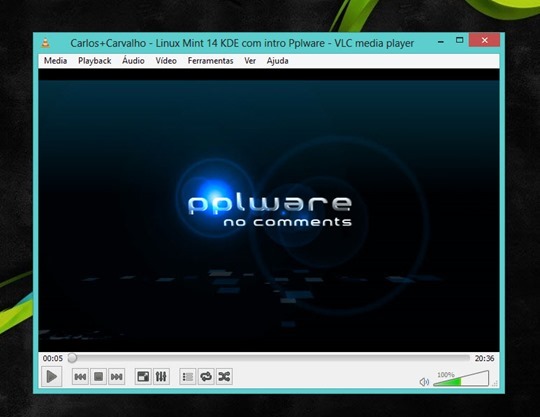
Task: Open extended settings equalizer icon
Action: click(x=161, y=377)
